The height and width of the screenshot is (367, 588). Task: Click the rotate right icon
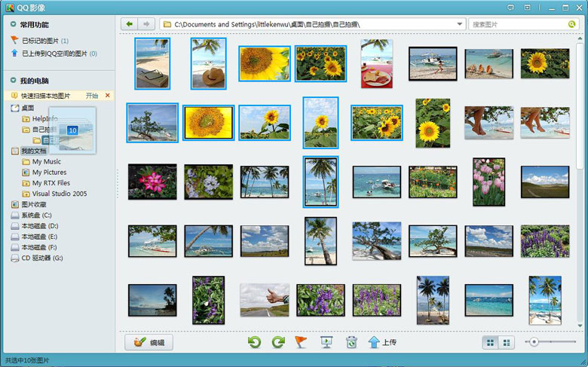click(x=277, y=342)
